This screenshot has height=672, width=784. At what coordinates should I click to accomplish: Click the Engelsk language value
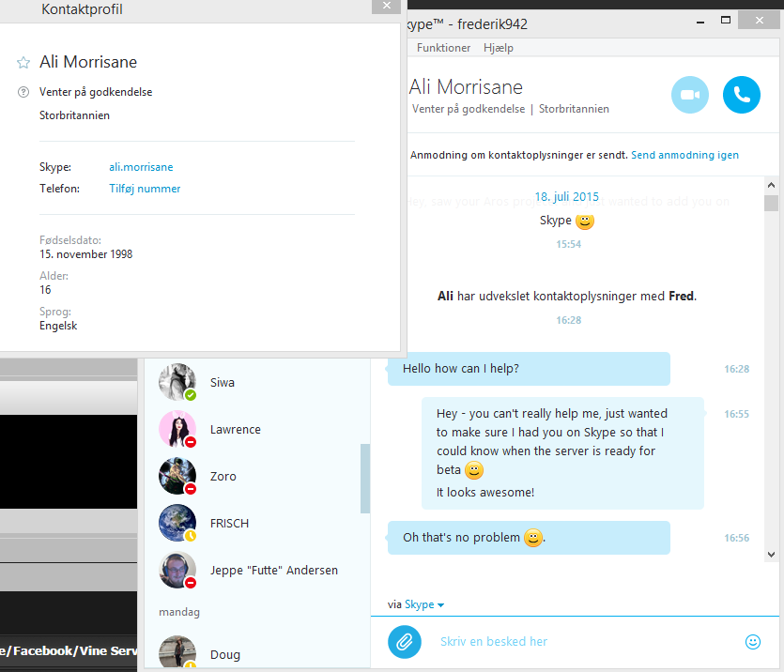pos(58,326)
